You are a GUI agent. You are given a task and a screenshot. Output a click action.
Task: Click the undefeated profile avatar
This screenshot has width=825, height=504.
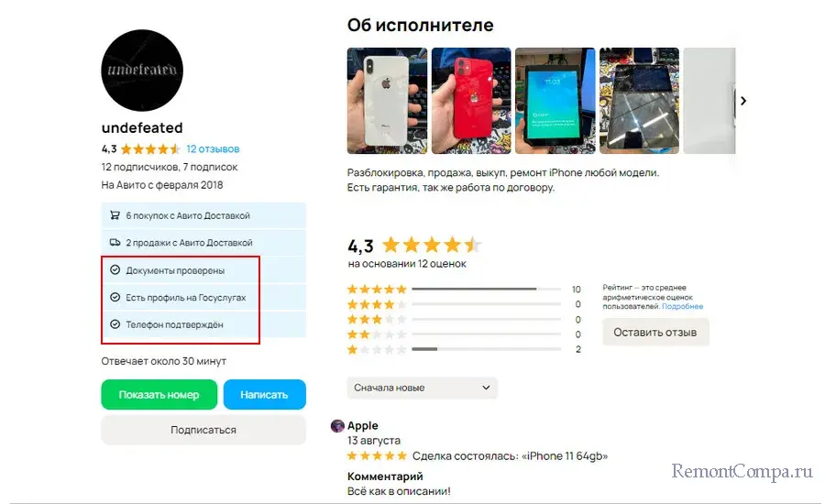point(142,70)
